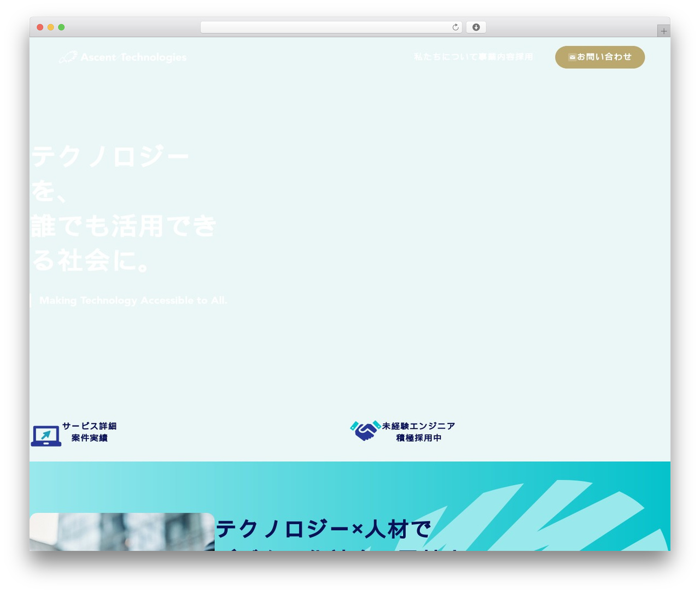Open the サービス詳細 案件実績 link
The height and width of the screenshot is (593, 700).
[x=89, y=432]
